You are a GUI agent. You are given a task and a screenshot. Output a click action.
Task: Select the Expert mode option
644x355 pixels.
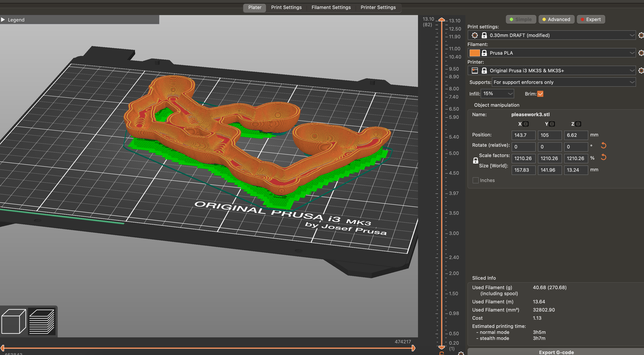591,20
